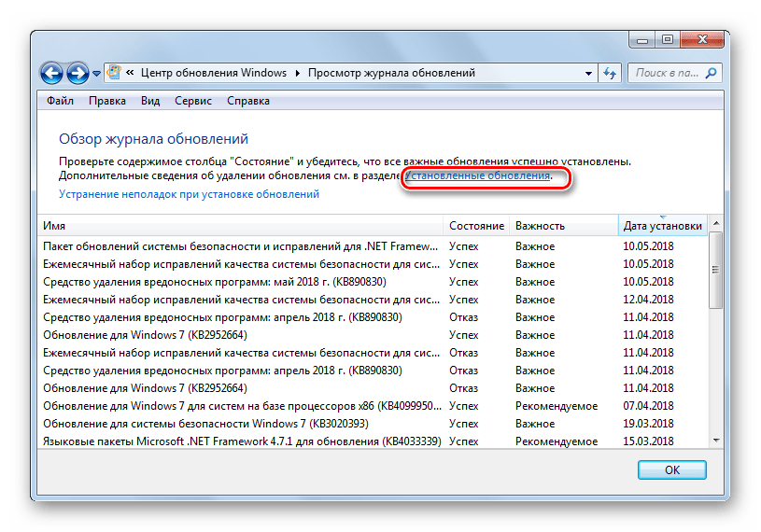Open the Вид menu

pos(150,101)
